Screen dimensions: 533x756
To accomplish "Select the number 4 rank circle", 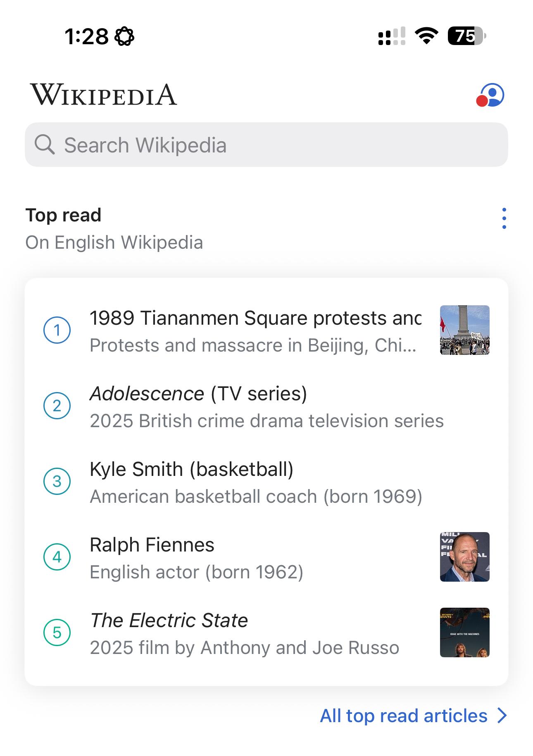I will [x=57, y=557].
